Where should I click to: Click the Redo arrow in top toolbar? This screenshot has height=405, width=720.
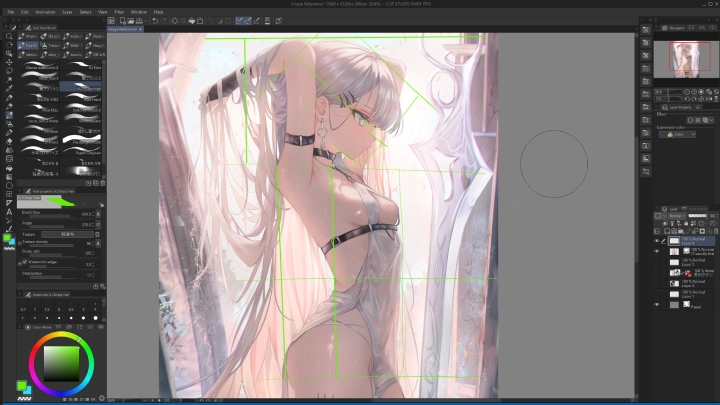click(x=163, y=21)
